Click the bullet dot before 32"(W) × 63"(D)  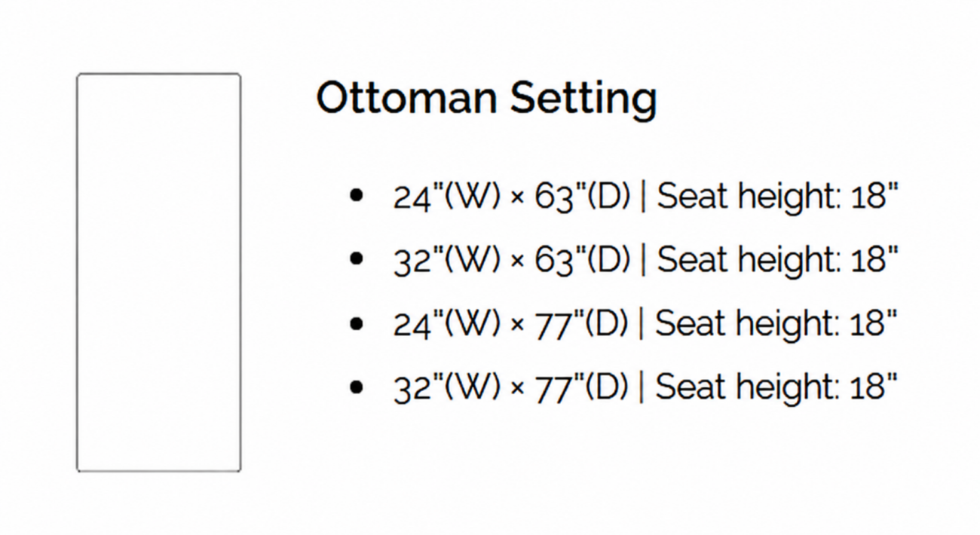pos(357,259)
